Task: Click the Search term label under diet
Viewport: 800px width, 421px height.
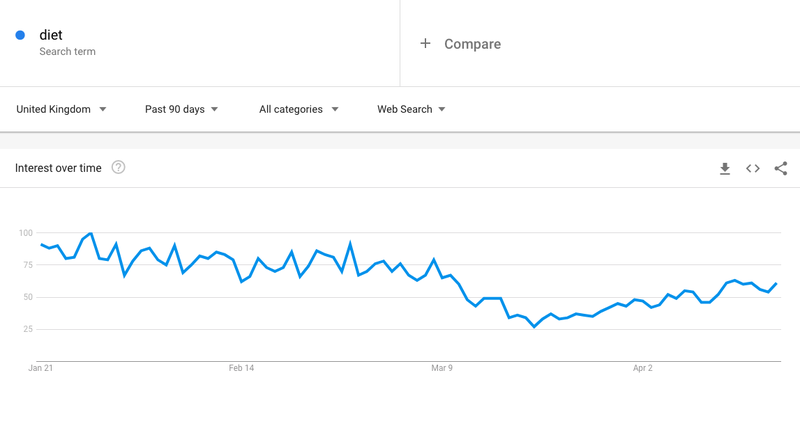Action: point(67,52)
